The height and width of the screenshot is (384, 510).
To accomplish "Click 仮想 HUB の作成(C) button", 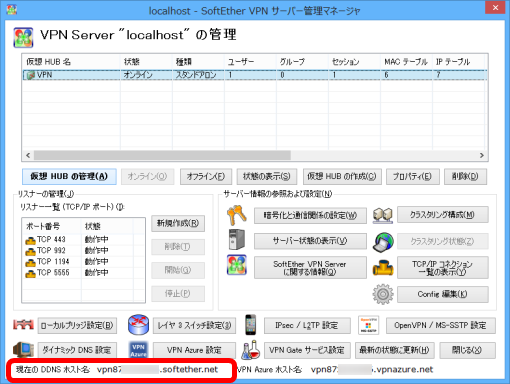I will pos(342,176).
